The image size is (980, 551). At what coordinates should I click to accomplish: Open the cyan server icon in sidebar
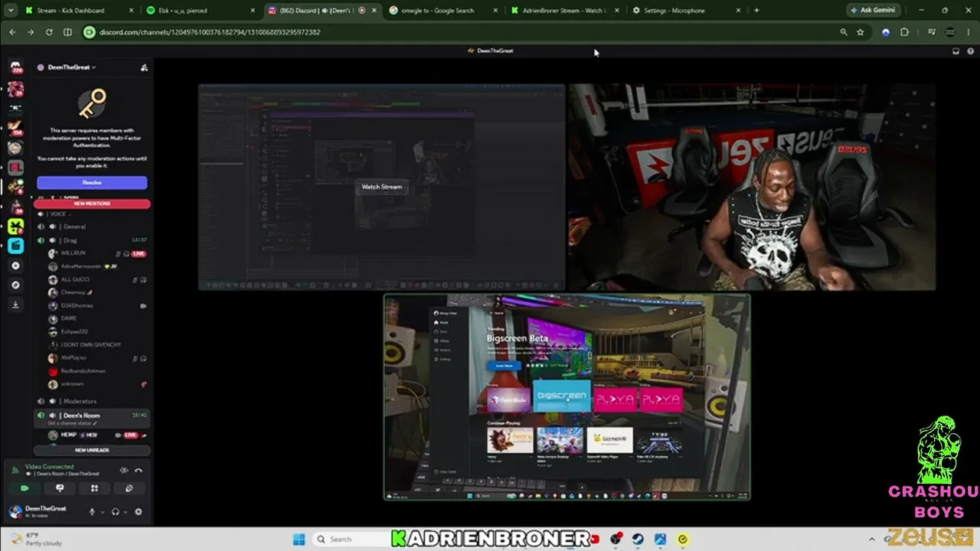tap(16, 246)
